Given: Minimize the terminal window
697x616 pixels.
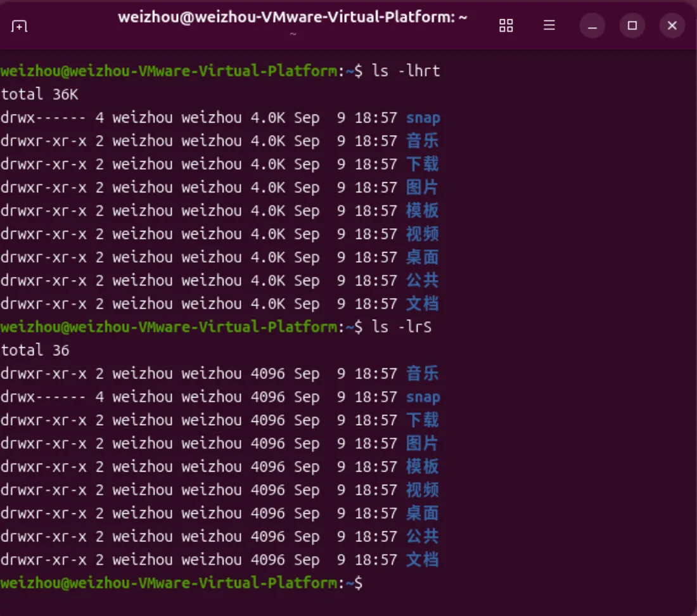Looking at the screenshot, I should coord(592,26).
